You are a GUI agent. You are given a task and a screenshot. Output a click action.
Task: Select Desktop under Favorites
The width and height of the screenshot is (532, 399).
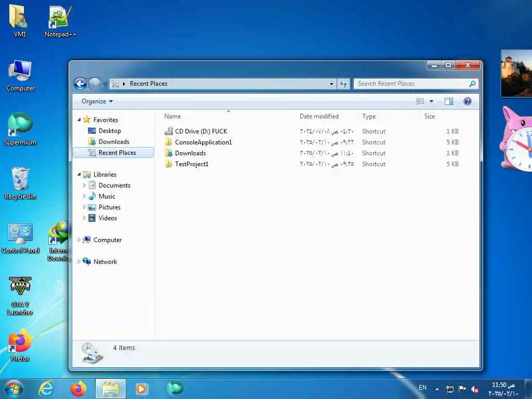[x=110, y=130]
